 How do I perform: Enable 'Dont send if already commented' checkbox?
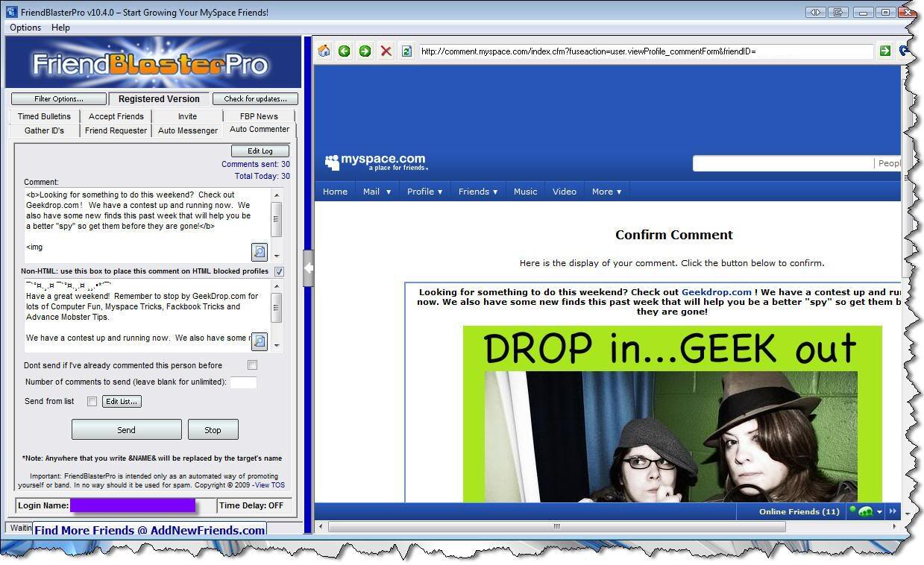click(x=252, y=365)
